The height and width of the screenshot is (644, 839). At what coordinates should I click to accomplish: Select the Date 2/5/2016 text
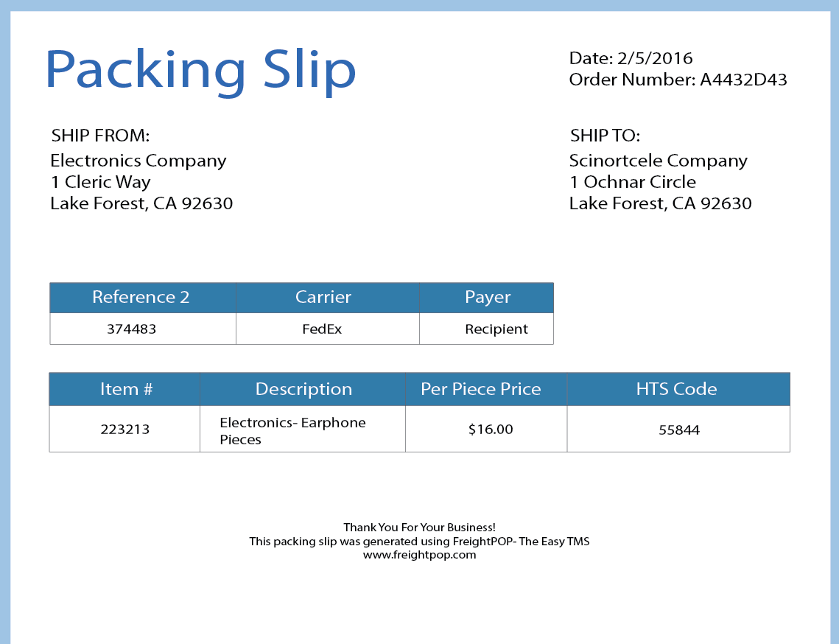631,57
